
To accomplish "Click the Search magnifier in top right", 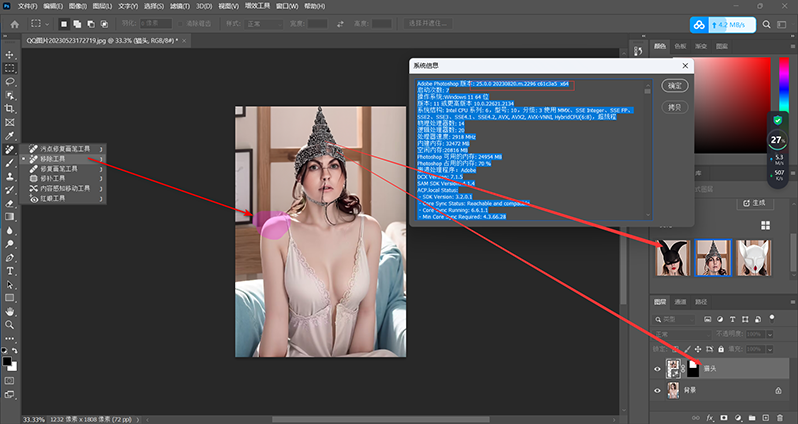I will [766, 24].
